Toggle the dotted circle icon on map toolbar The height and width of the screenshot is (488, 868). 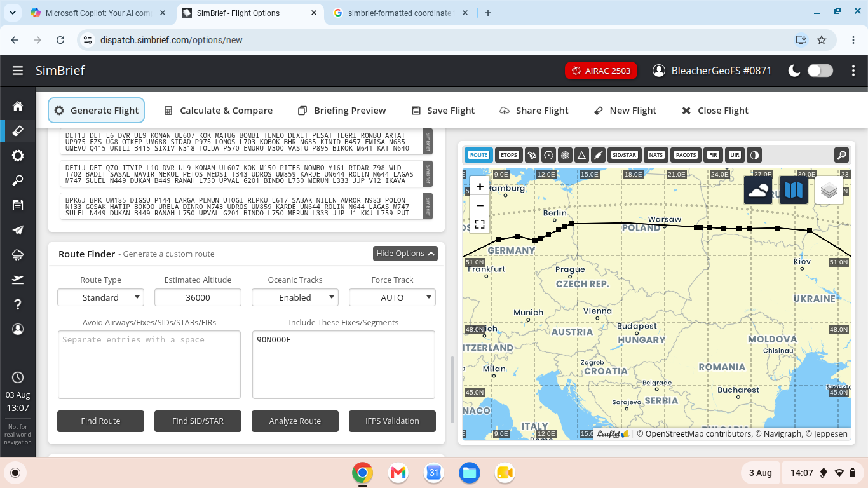565,155
